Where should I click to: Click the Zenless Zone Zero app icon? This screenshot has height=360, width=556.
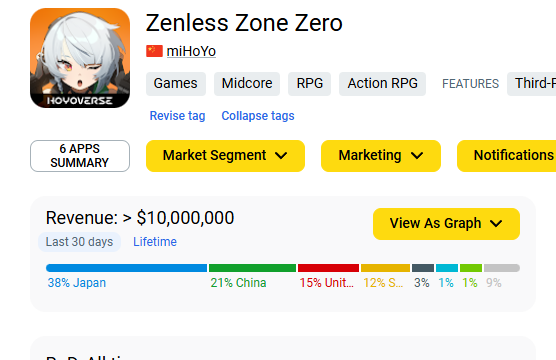click(80, 58)
